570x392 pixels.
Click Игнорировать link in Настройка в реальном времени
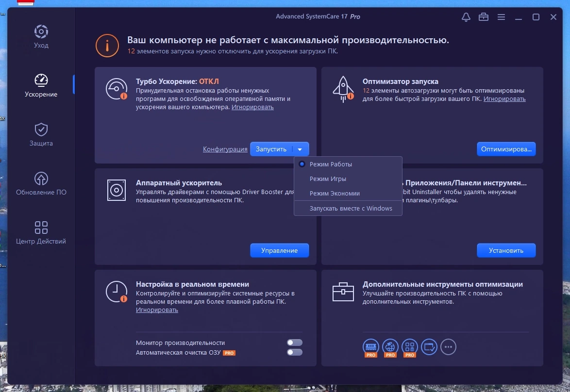(x=157, y=310)
